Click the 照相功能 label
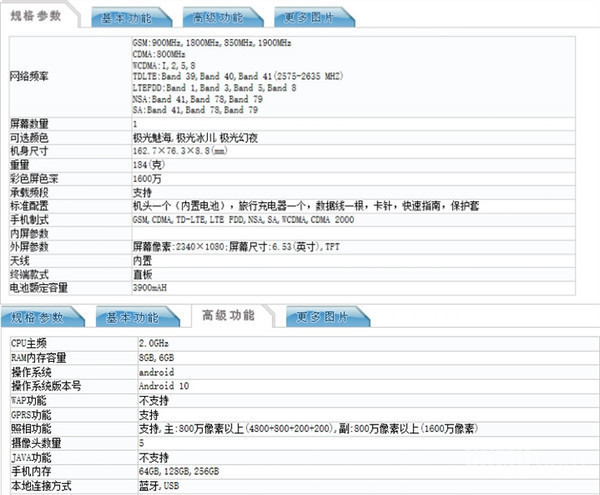Screen dimensions: 600x495 click(31, 429)
